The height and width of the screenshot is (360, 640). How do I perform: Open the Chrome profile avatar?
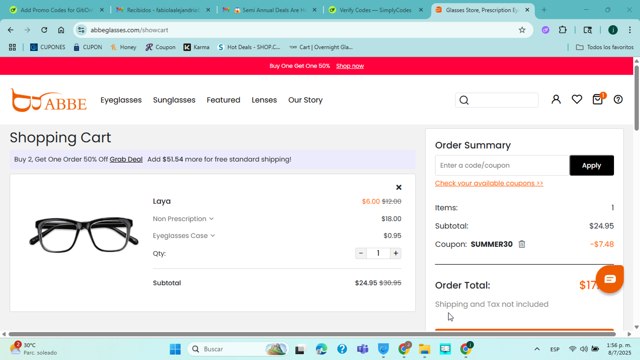coord(613,30)
